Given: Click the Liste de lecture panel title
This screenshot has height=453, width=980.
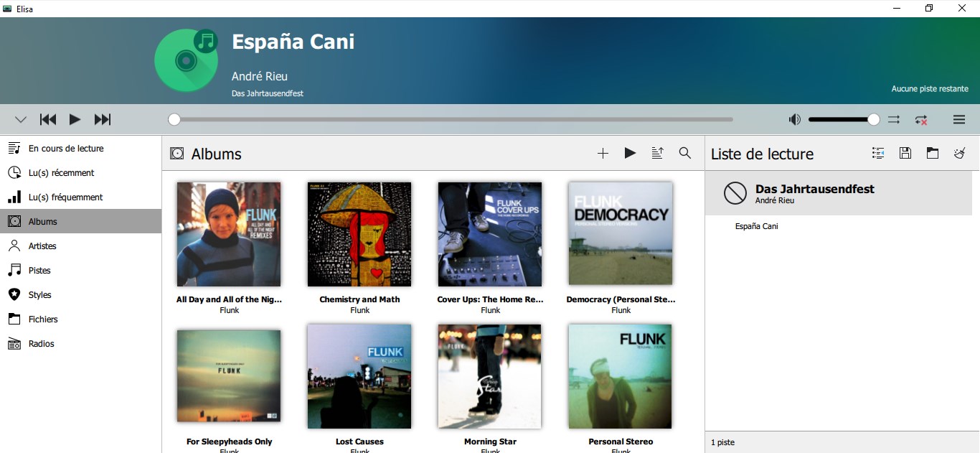Looking at the screenshot, I should tap(762, 154).
